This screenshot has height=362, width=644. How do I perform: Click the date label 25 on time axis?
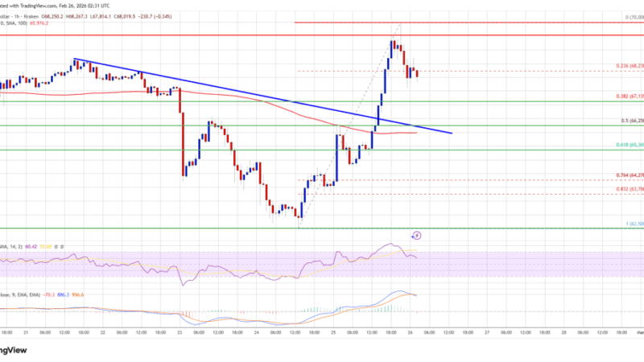pyautogui.click(x=333, y=332)
